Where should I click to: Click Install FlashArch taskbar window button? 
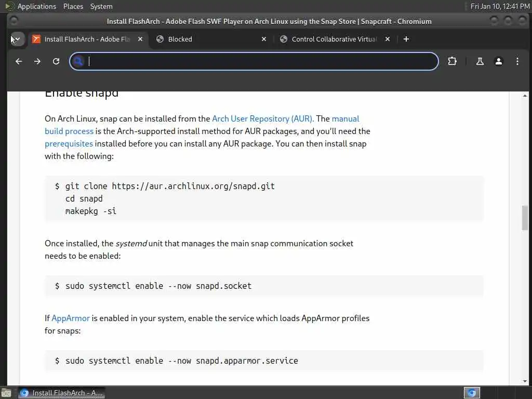(62, 393)
